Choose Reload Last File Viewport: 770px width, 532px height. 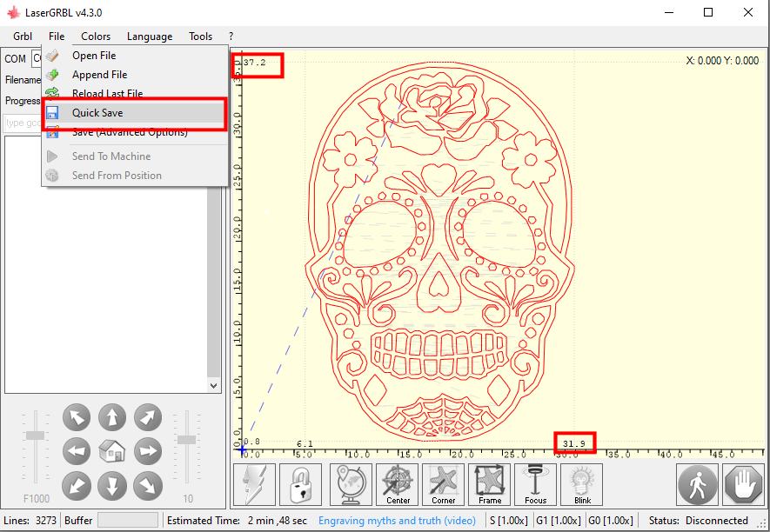coord(135,93)
